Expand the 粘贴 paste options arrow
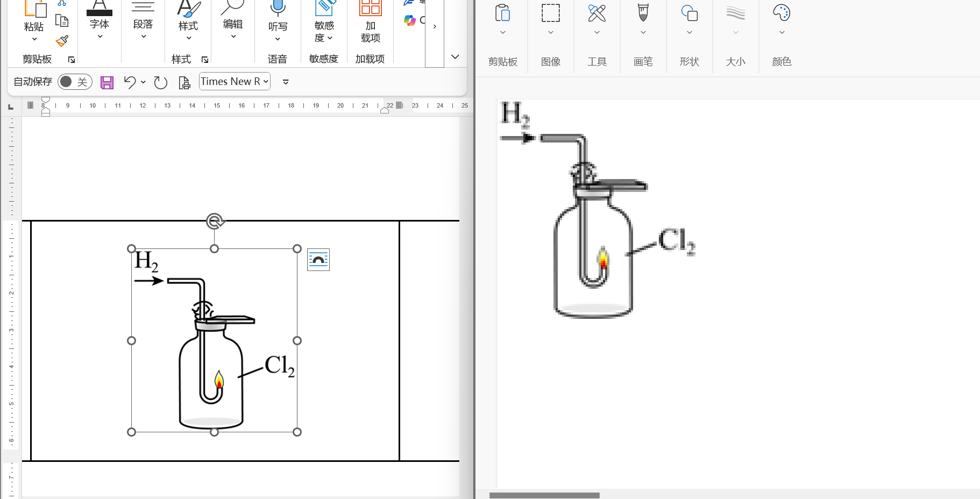The height and width of the screenshot is (499, 980). [34, 39]
